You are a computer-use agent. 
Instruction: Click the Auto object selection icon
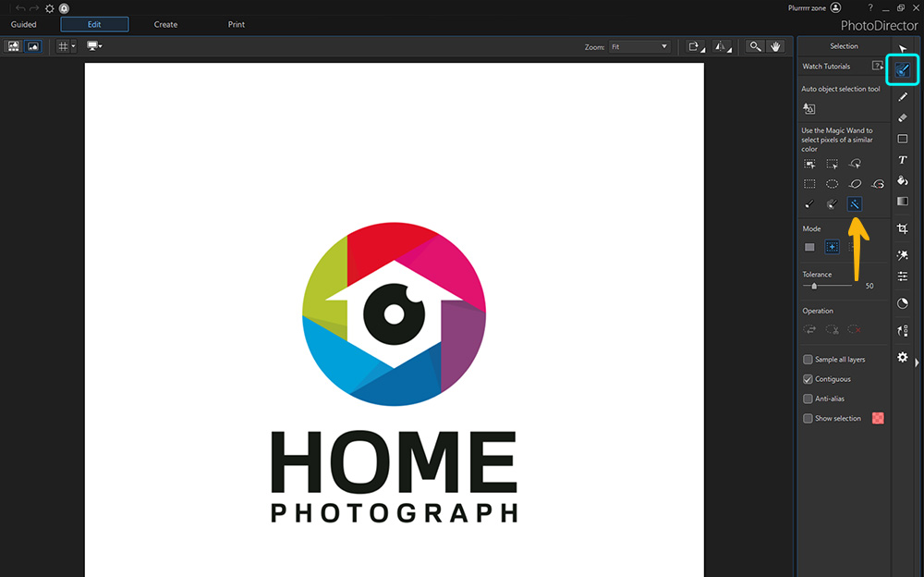coord(809,108)
